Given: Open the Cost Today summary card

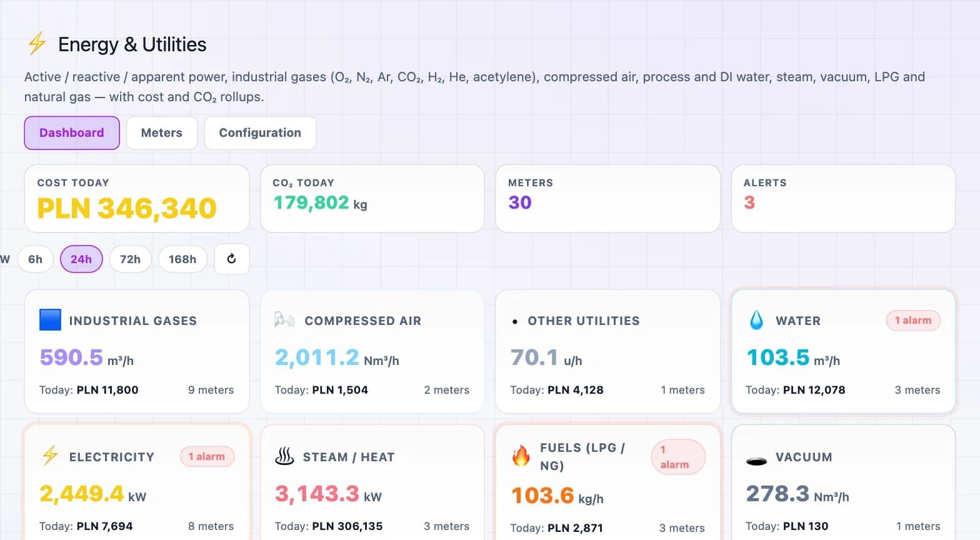Looking at the screenshot, I should tap(137, 199).
